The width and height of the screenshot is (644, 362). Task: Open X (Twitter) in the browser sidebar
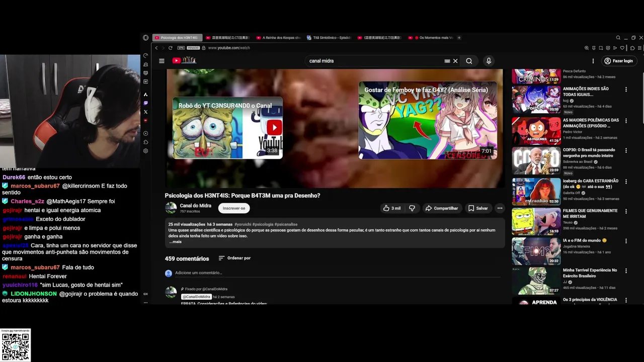(146, 112)
